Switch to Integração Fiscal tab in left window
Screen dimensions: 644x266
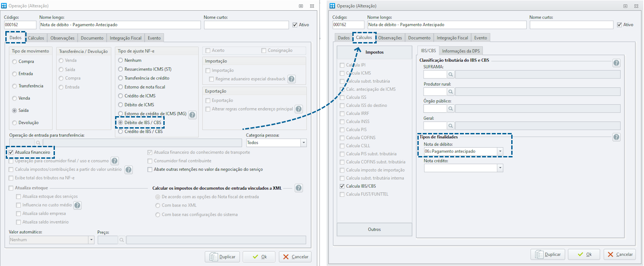pyautogui.click(x=125, y=38)
